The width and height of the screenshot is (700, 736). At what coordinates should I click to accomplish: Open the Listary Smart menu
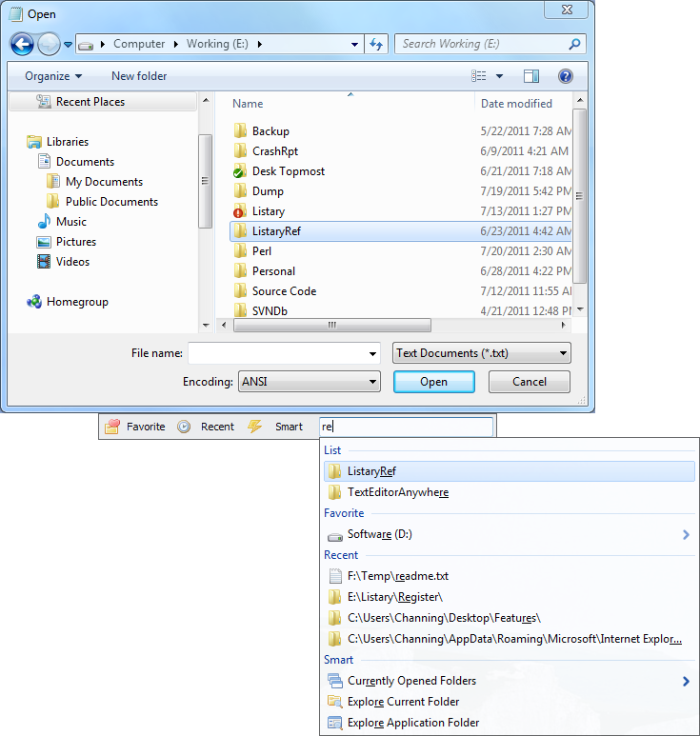pos(275,427)
